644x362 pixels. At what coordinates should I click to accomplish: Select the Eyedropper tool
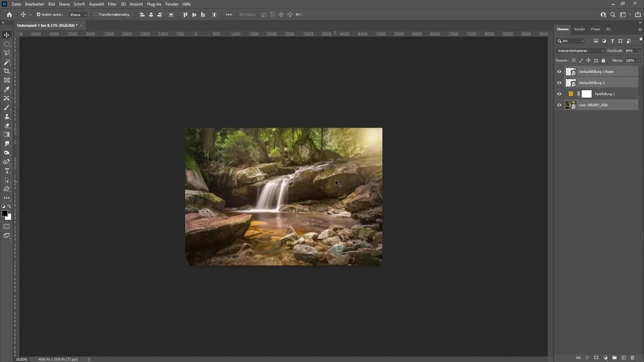7,89
